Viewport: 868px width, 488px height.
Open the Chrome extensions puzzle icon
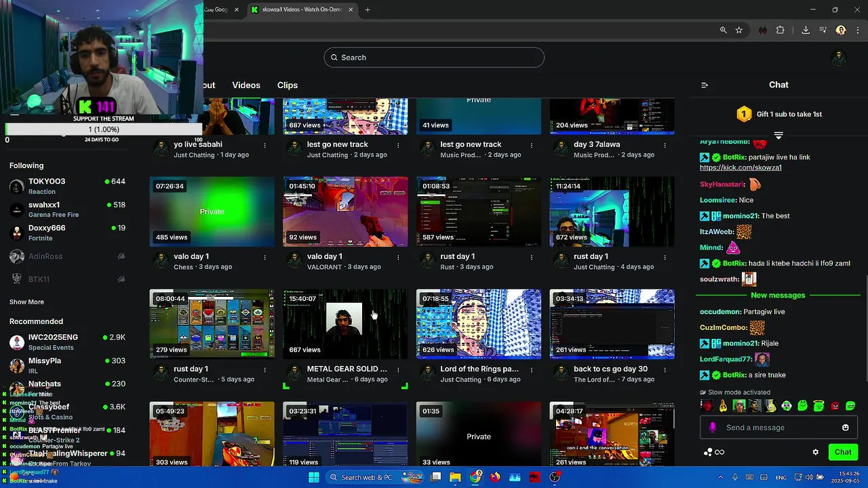(x=781, y=30)
